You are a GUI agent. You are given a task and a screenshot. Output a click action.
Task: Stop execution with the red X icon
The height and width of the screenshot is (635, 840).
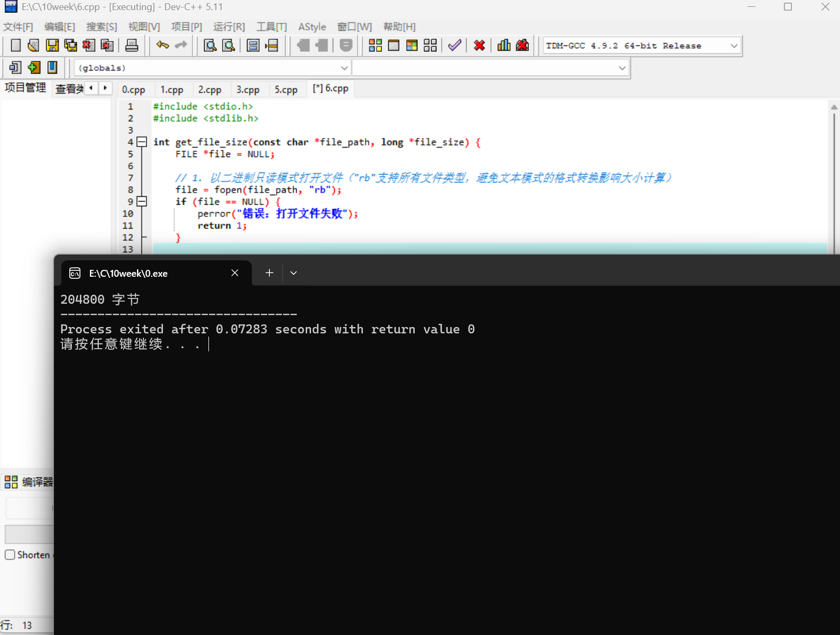(x=479, y=46)
